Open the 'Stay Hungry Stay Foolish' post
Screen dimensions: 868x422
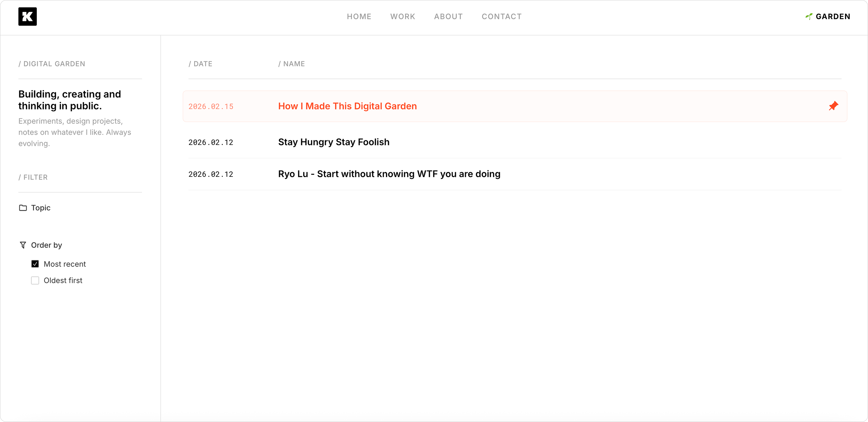333,142
